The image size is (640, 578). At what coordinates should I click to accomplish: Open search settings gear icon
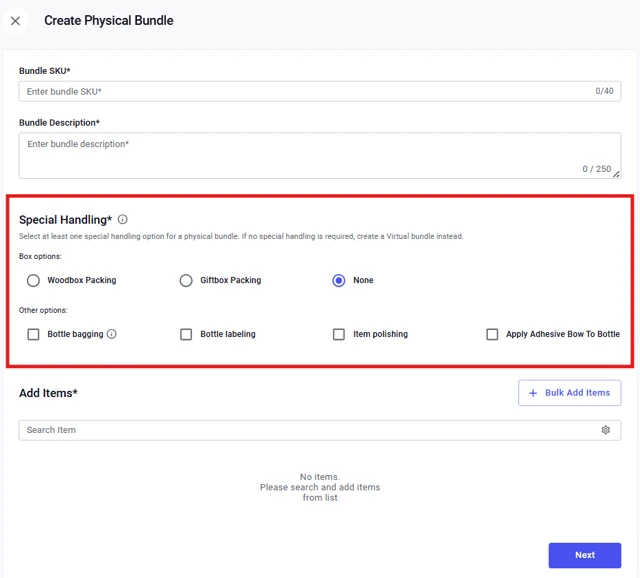click(x=606, y=430)
